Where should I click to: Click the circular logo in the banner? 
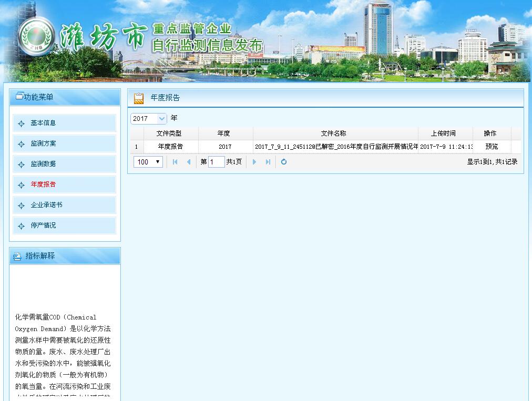pyautogui.click(x=37, y=38)
